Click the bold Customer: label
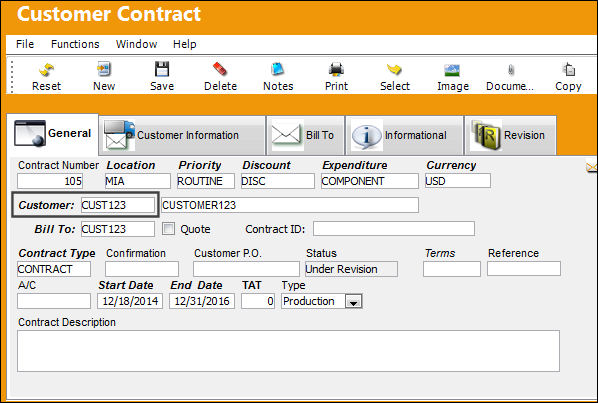 (46, 205)
